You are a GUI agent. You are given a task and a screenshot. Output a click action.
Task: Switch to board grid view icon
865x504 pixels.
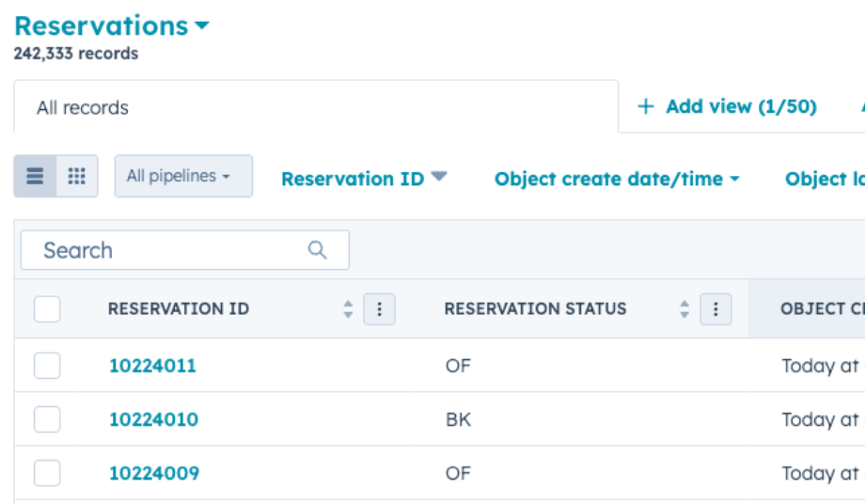[x=77, y=176]
